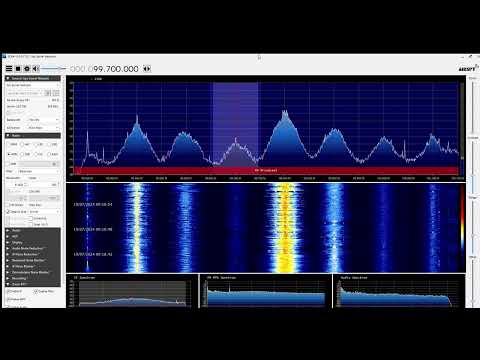
Task: Mute audio with the speaker icon
Action: point(36,69)
